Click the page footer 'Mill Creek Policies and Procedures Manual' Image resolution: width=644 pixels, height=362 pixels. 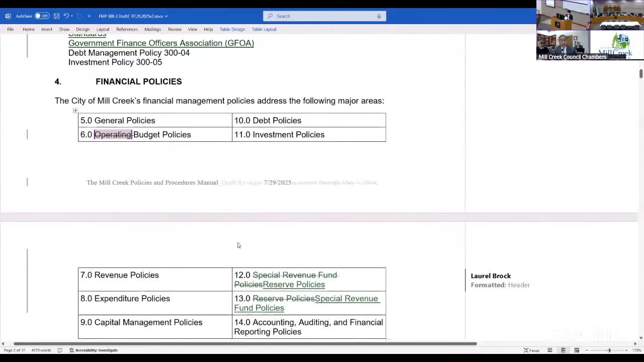click(x=152, y=183)
